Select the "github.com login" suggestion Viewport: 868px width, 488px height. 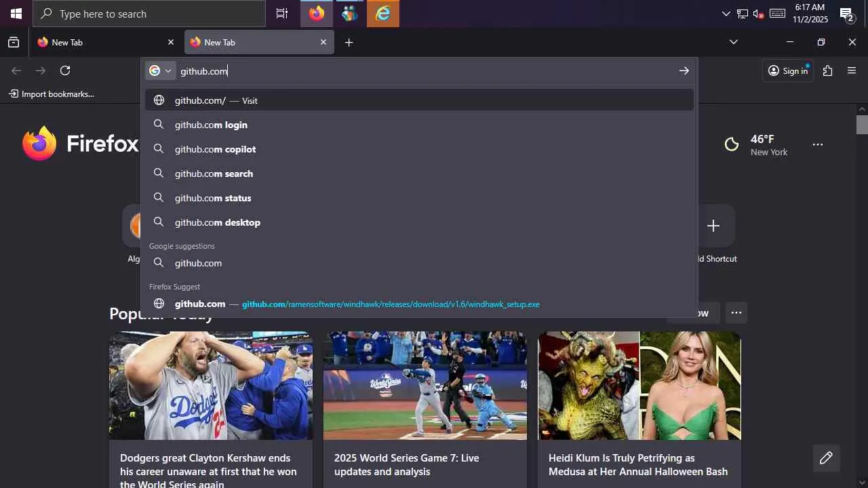coord(419,125)
